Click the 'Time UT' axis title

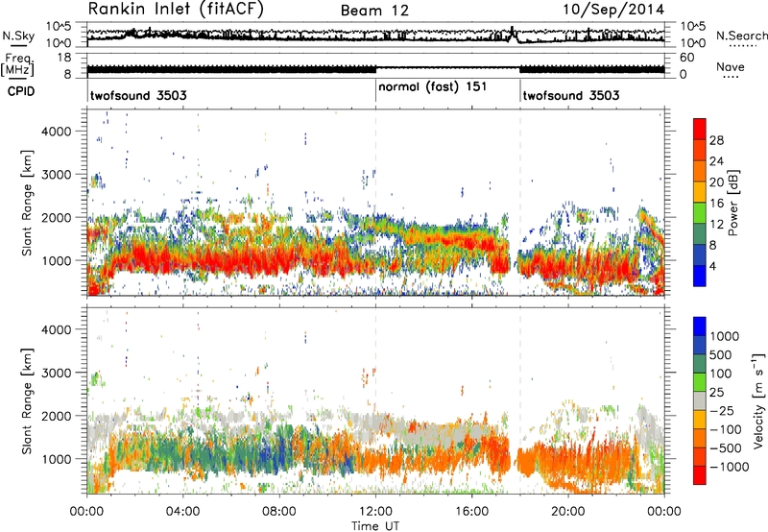pyautogui.click(x=375, y=526)
